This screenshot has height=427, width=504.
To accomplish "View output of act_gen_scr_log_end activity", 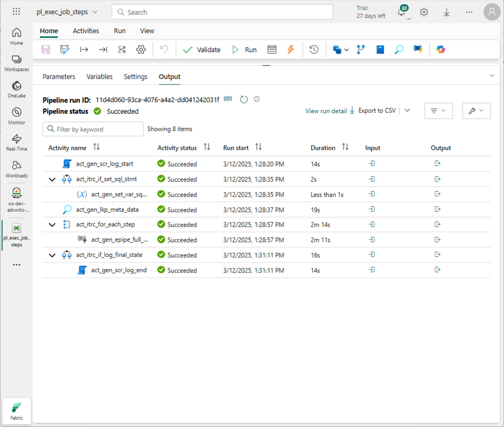I will 437,270.
